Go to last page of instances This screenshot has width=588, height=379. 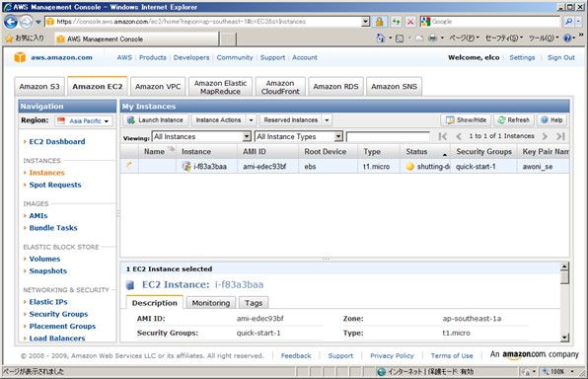(x=560, y=136)
